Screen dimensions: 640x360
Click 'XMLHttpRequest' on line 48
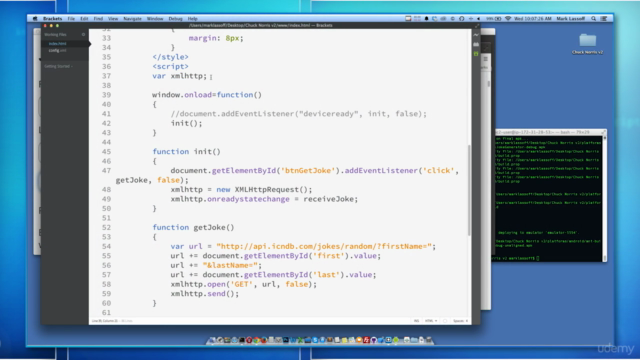[x=267, y=190]
